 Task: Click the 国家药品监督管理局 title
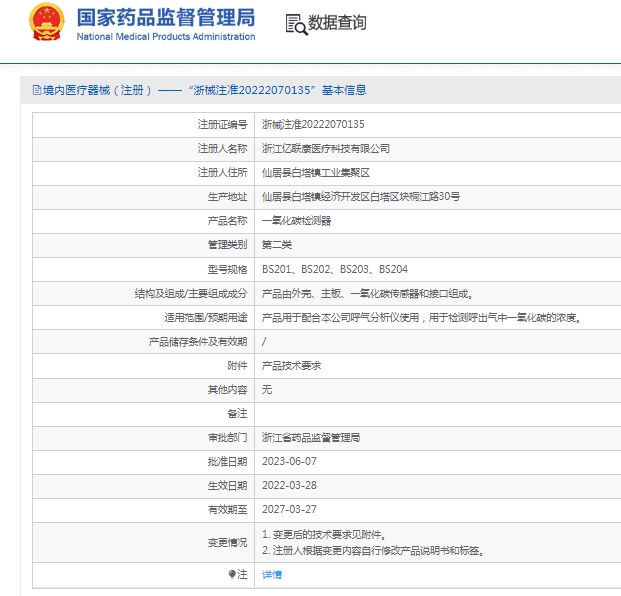pos(166,17)
